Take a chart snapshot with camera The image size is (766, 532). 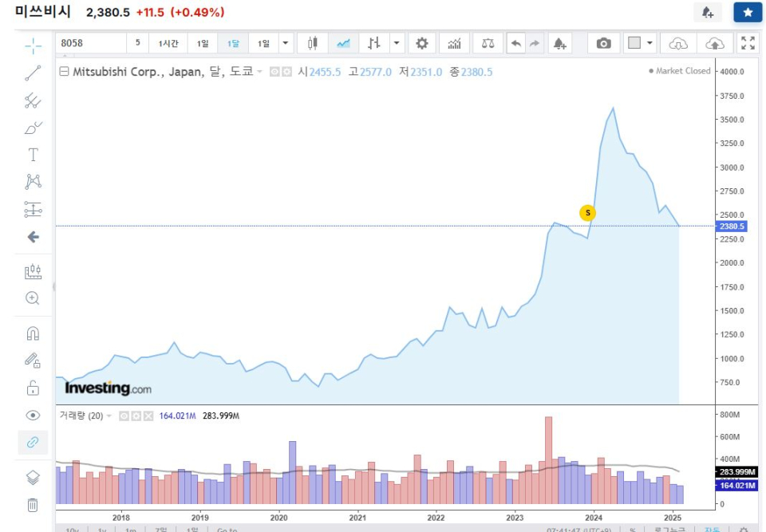pos(603,43)
